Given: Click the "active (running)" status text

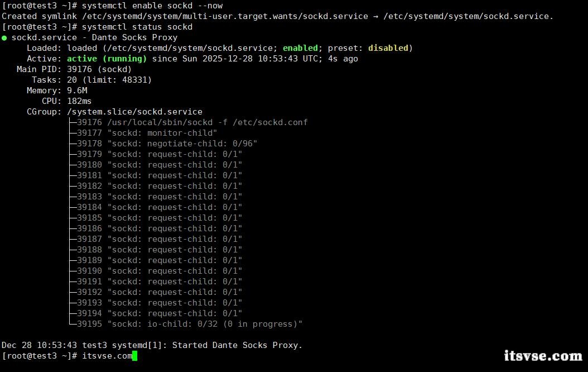Looking at the screenshot, I should (x=107, y=59).
